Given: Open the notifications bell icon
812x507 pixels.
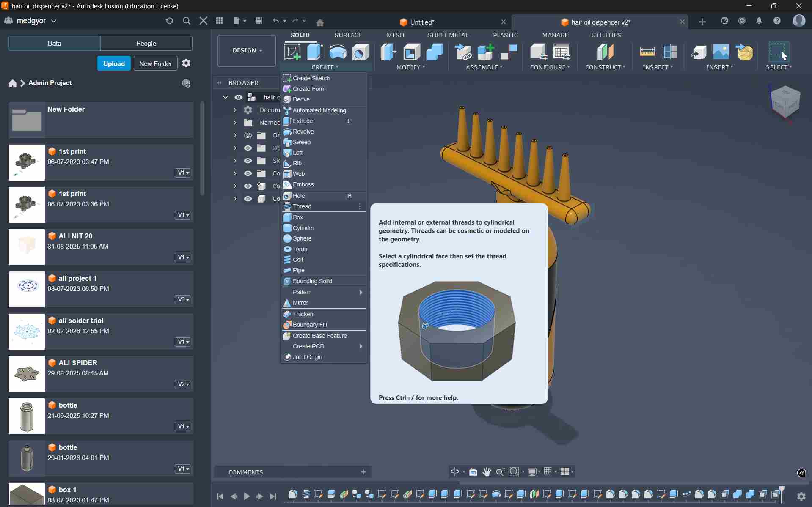Looking at the screenshot, I should 759,21.
